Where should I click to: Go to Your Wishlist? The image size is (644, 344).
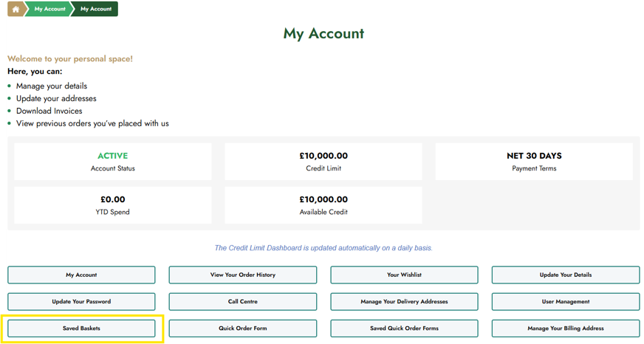point(404,275)
